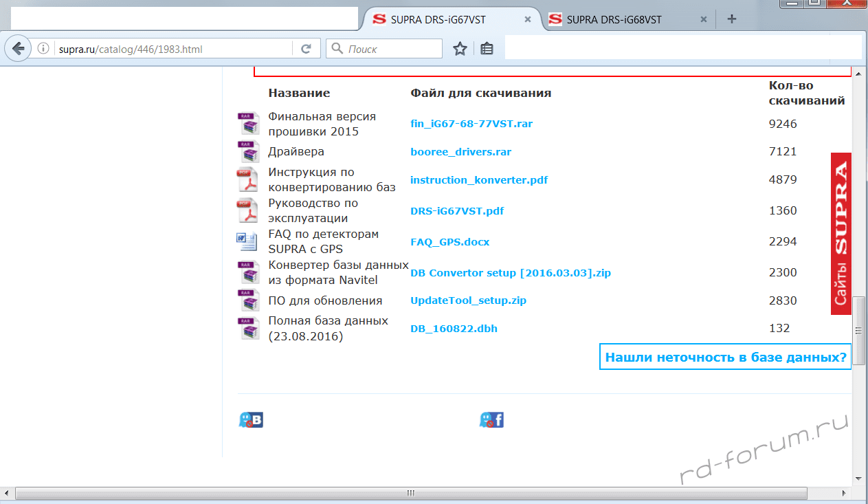This screenshot has width=868, height=504.
Task: Click the Полная база данных (23.08.2016) text
Action: pyautogui.click(x=328, y=329)
